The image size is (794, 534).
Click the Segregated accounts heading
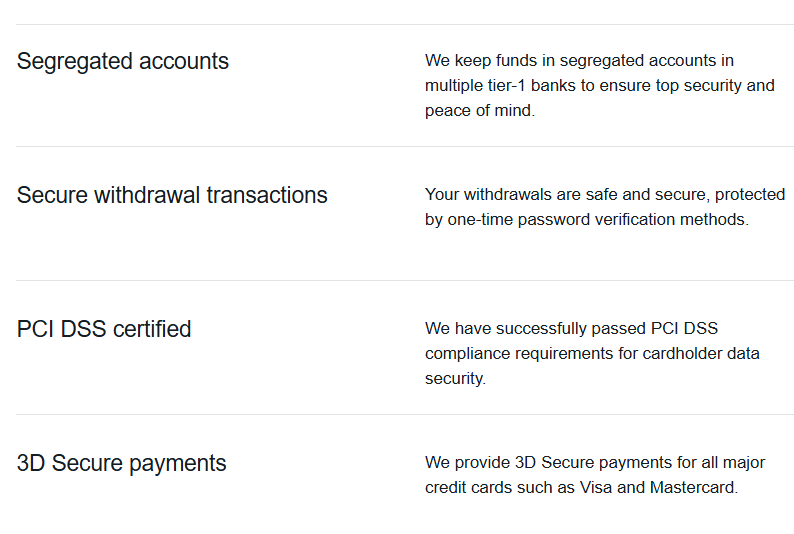coord(123,62)
